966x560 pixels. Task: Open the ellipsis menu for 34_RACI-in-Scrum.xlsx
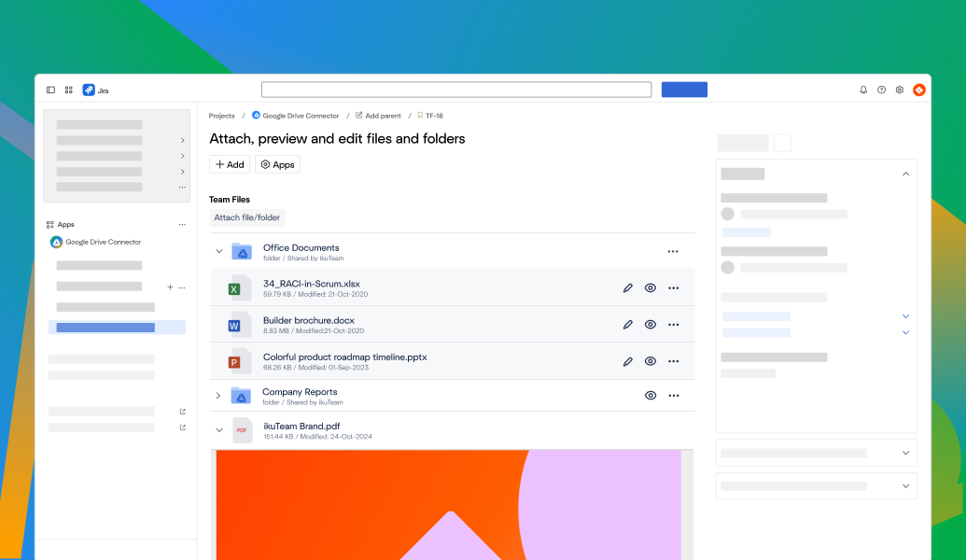tap(674, 287)
